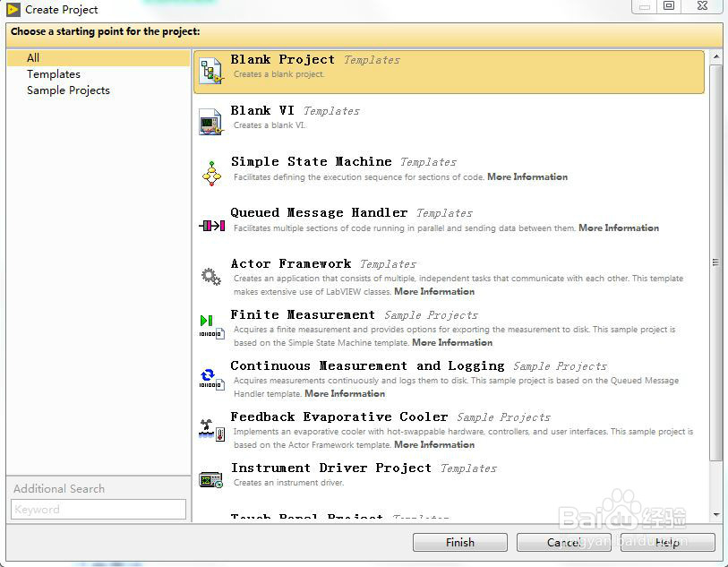Maximize the Create Project window

(669, 5)
